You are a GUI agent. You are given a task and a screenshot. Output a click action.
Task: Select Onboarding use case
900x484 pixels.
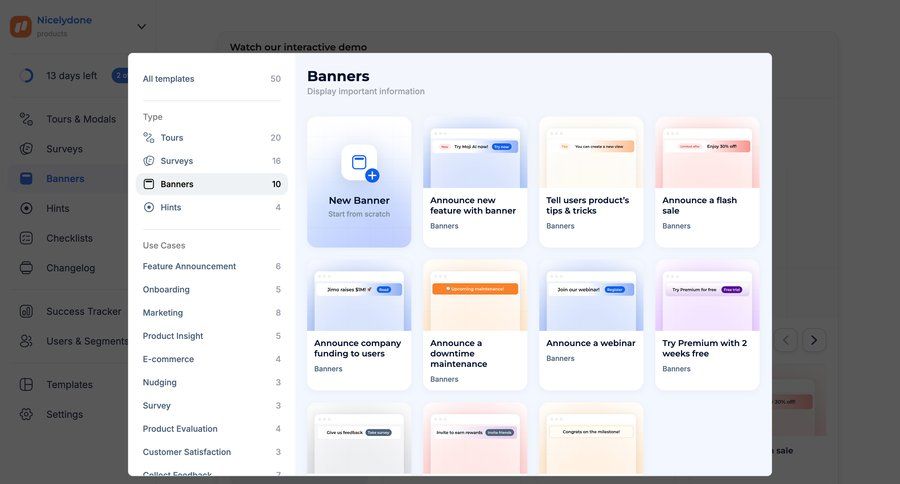point(212,289)
